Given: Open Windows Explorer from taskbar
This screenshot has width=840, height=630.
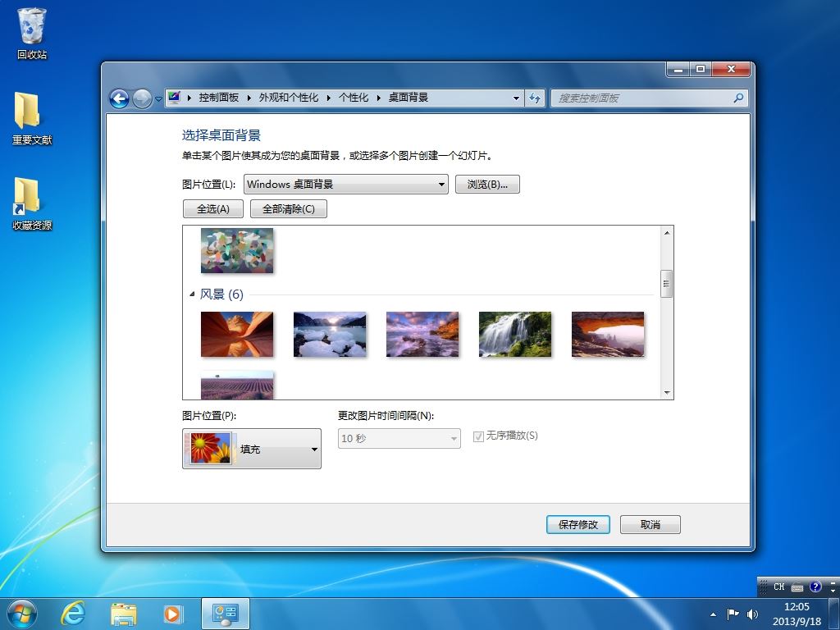Looking at the screenshot, I should (123, 614).
